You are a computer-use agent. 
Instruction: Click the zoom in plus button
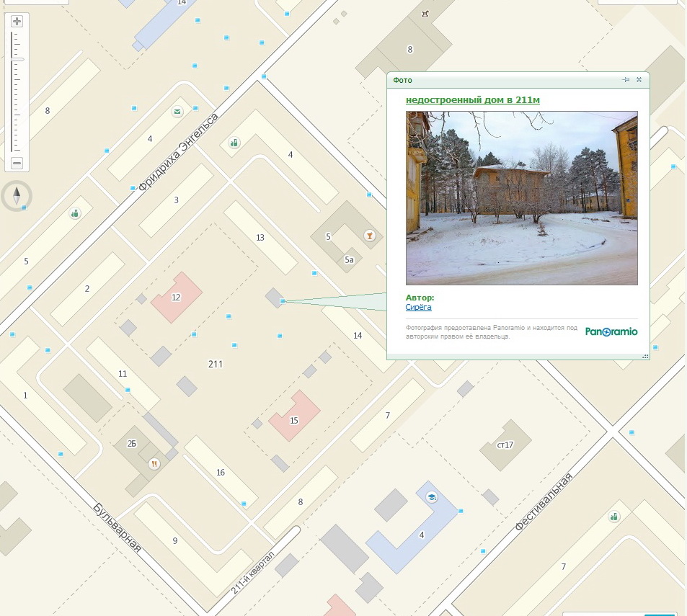(17, 22)
